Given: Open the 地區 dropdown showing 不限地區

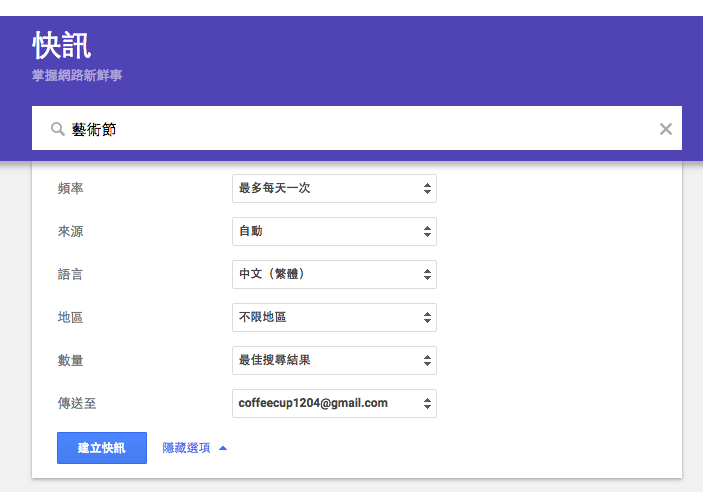Looking at the screenshot, I should point(334,318).
